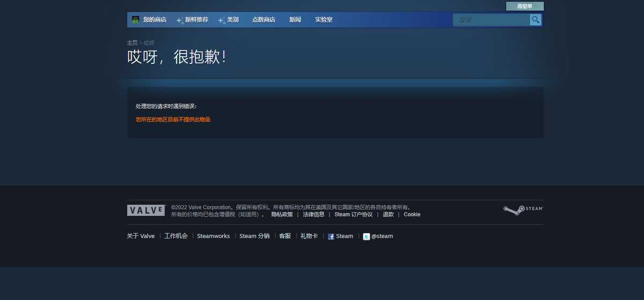Viewport: 644px width, 300px height.
Task: Click the Steam logo at footer right
Action: point(523,209)
